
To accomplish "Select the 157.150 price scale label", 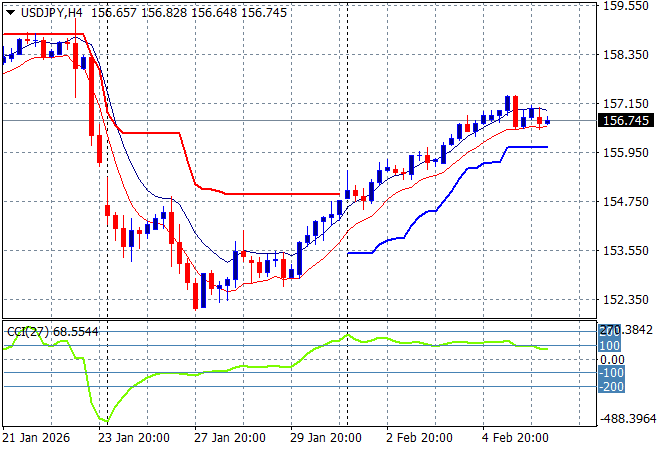I will [x=626, y=104].
